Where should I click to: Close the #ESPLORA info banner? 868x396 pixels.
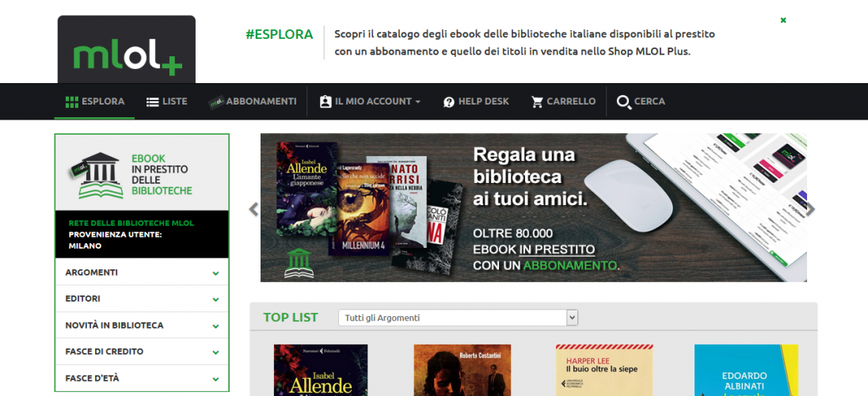coord(782,20)
